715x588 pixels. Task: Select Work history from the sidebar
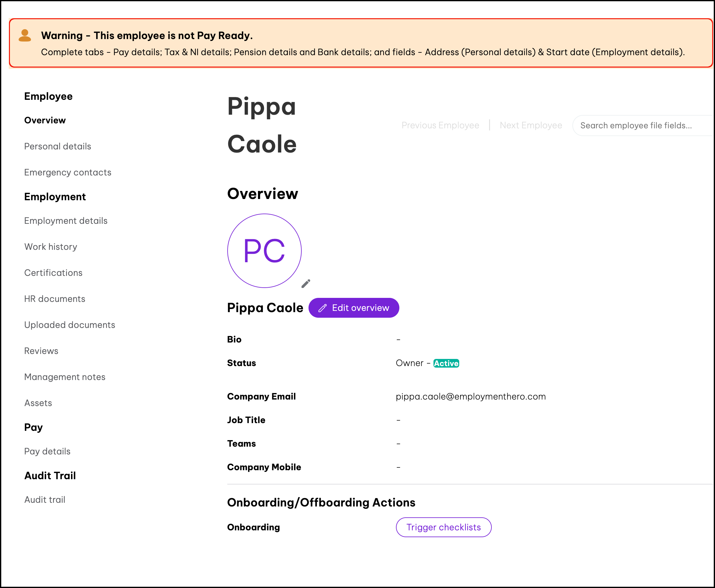pyautogui.click(x=51, y=247)
